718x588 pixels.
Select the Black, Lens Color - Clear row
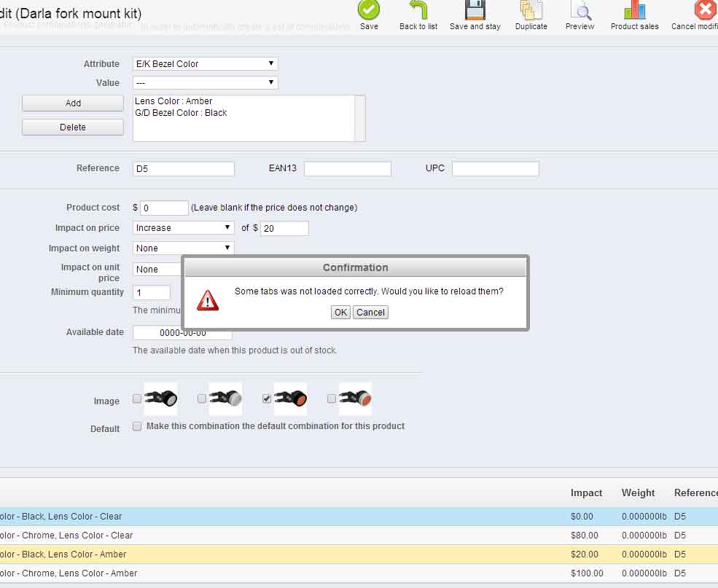(359, 516)
